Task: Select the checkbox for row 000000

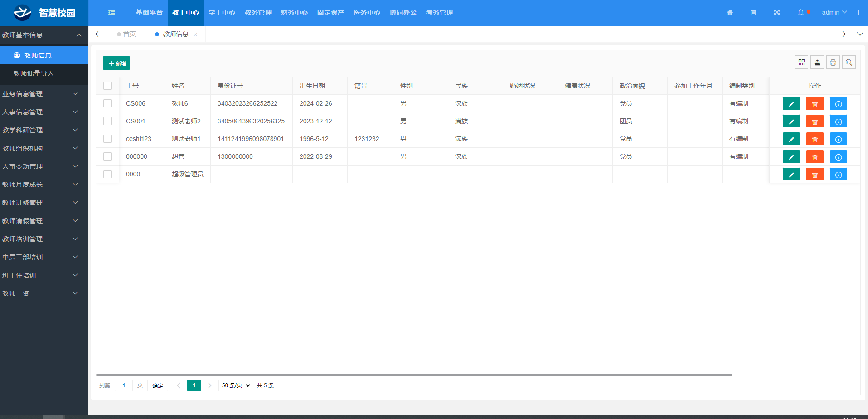Action: (x=107, y=156)
